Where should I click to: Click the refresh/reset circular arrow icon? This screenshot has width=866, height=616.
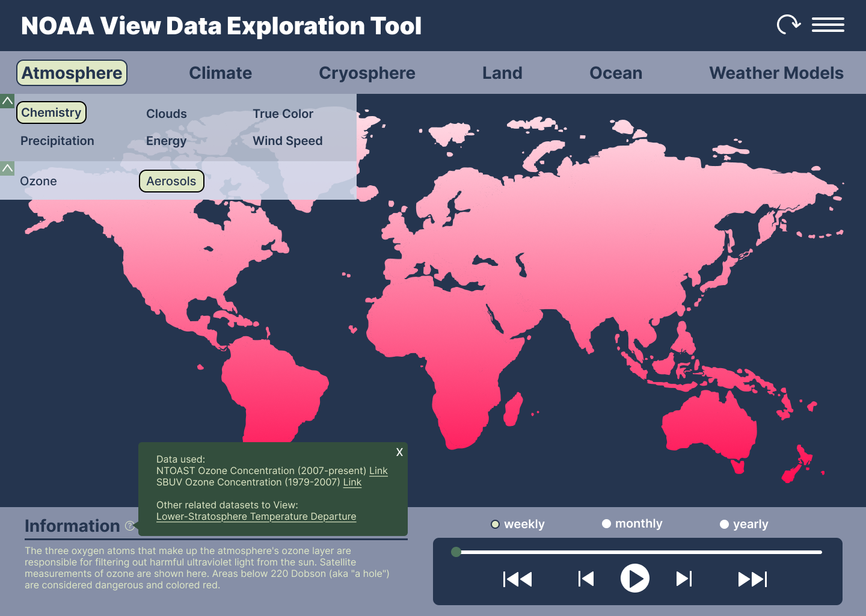[x=788, y=25]
